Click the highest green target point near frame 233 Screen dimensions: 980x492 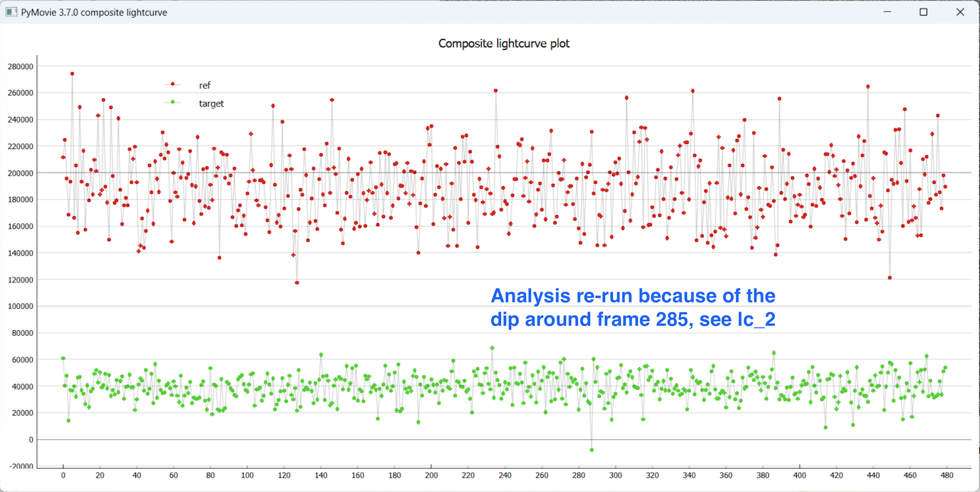point(492,348)
